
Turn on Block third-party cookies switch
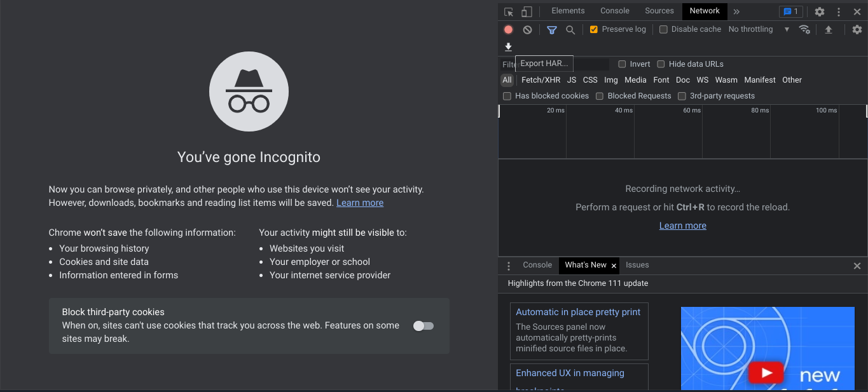[424, 326]
